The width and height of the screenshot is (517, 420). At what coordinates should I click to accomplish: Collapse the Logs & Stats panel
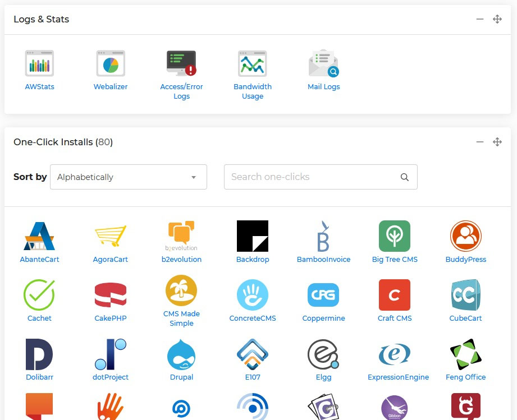480,19
